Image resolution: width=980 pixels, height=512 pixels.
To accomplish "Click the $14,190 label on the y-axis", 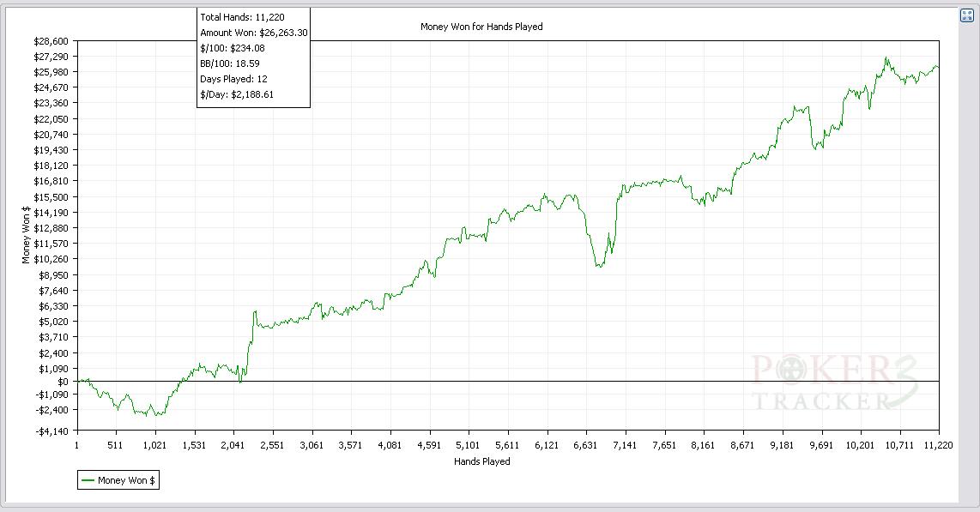I will pos(50,213).
